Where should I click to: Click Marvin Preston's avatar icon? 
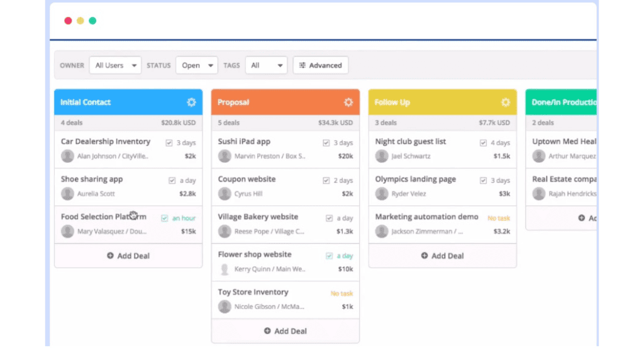point(225,156)
